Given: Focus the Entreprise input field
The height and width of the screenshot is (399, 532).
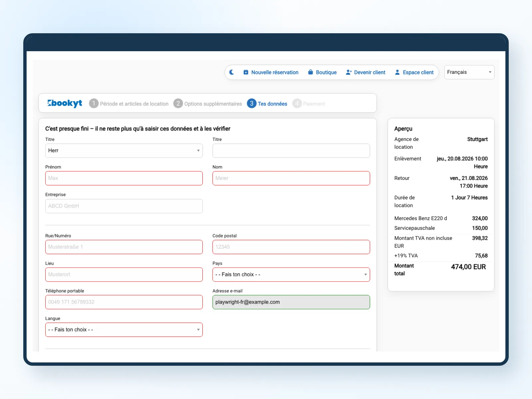Looking at the screenshot, I should point(124,206).
